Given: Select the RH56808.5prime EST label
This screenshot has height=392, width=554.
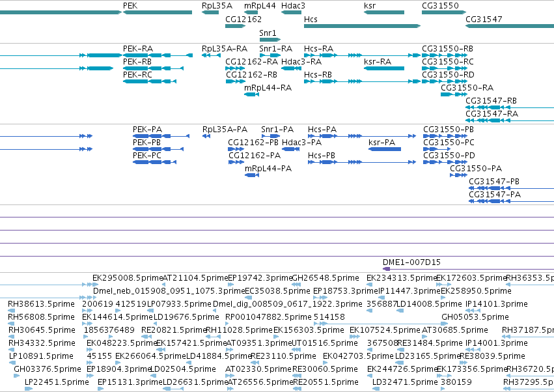Looking at the screenshot, I should point(41,317).
